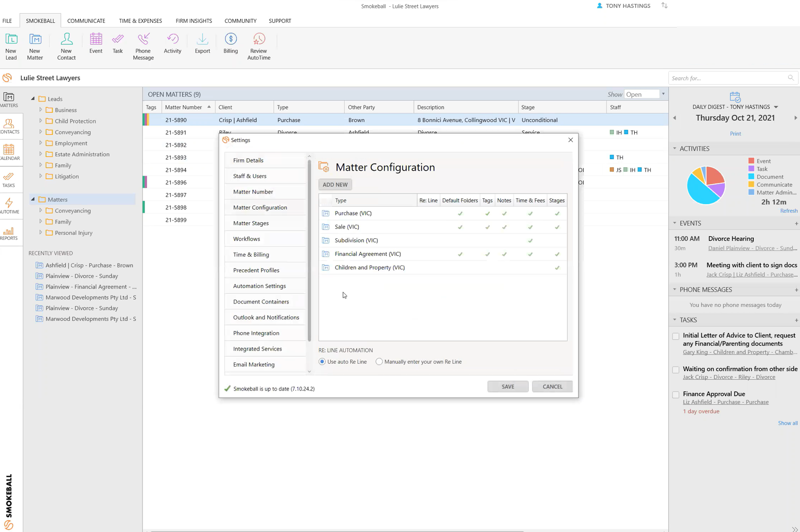Screen dimensions: 800x532
Task: Toggle Time & Fees check for Subdivision (VIC)
Action: [530, 241]
